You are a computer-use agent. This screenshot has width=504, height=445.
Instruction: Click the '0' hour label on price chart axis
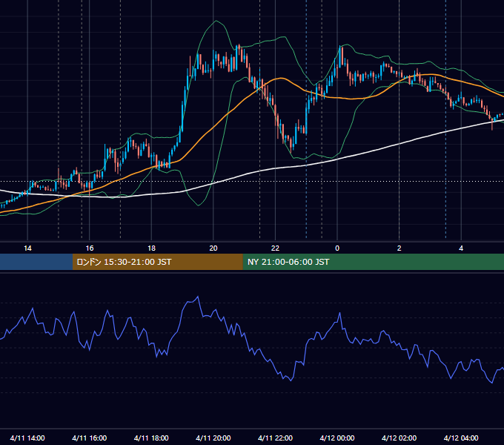tap(337, 248)
